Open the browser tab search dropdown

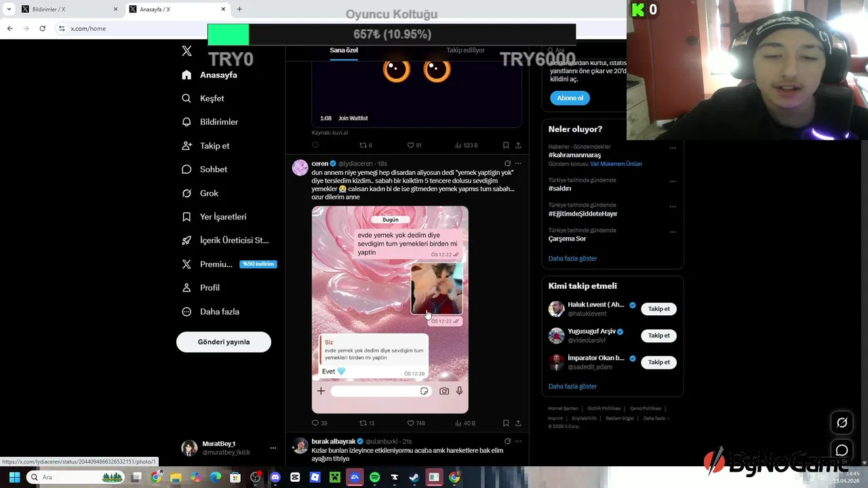pos(9,9)
